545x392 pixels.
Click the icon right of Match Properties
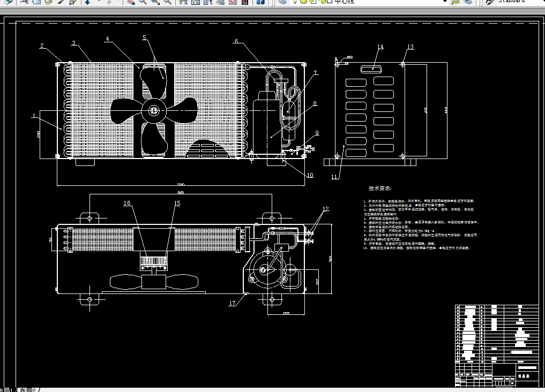73,2
